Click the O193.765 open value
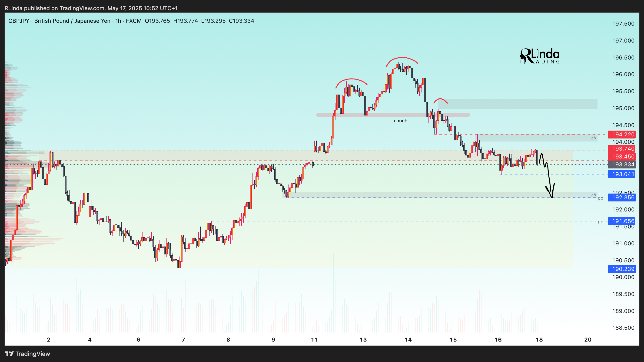The height and width of the screenshot is (362, 644). (157, 21)
